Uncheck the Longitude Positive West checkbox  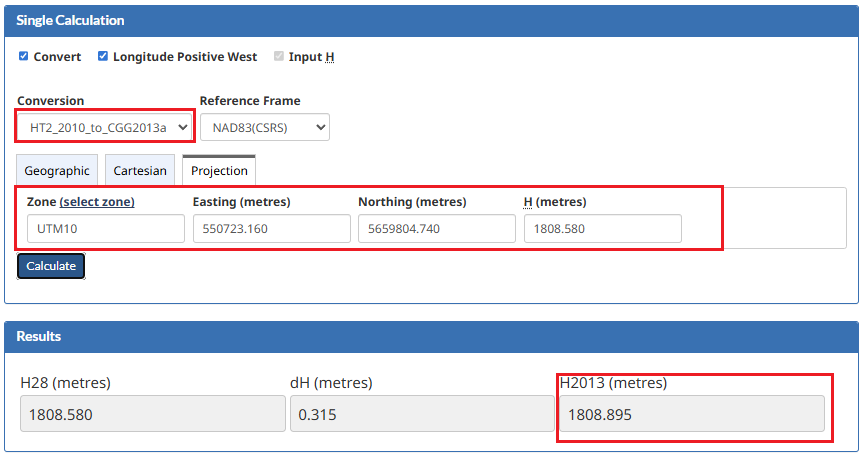(x=103, y=57)
